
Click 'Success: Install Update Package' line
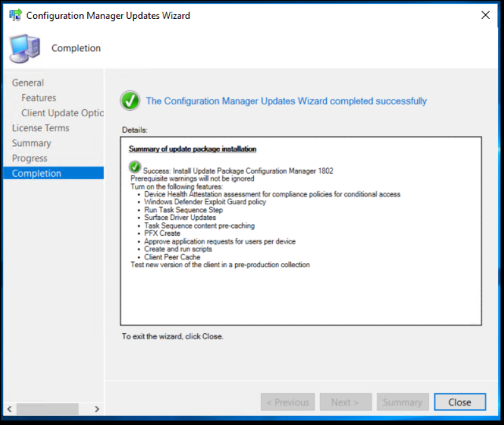pyautogui.click(x=238, y=171)
